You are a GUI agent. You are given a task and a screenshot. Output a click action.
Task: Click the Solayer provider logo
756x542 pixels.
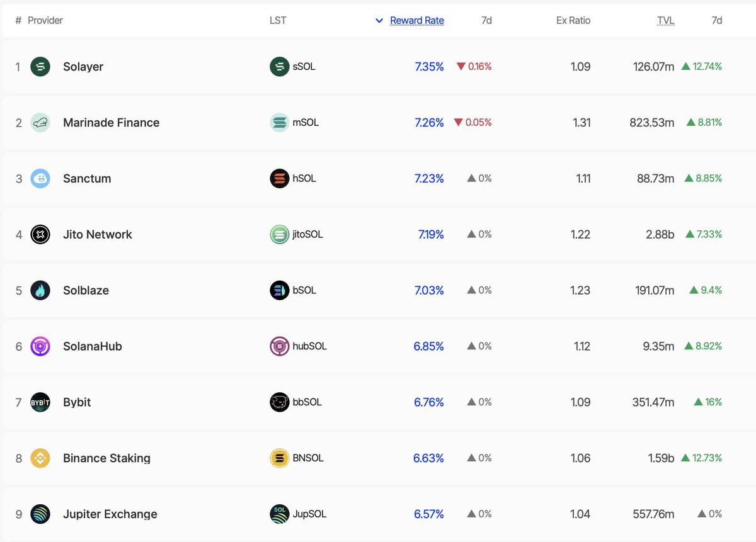click(x=40, y=67)
